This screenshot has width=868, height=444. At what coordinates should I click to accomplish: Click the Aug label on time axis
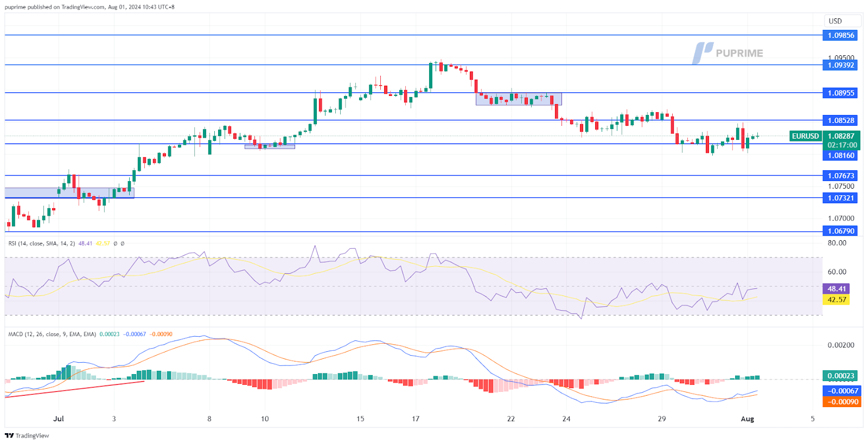748,419
